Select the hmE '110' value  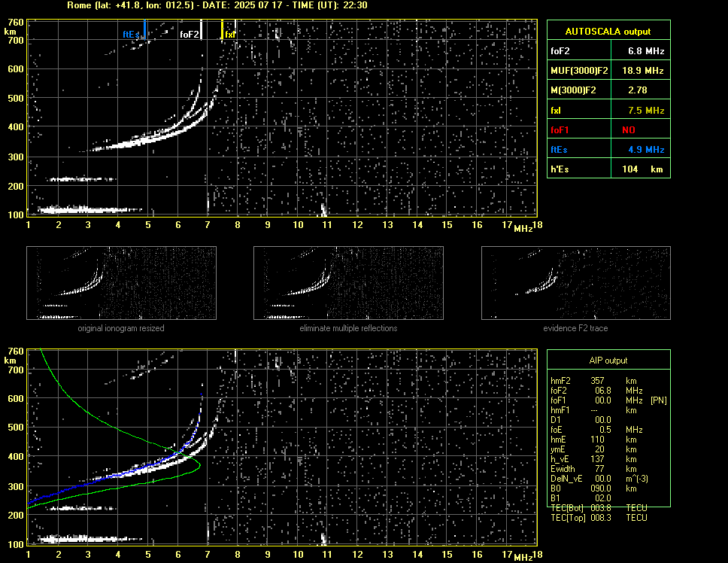click(x=598, y=440)
